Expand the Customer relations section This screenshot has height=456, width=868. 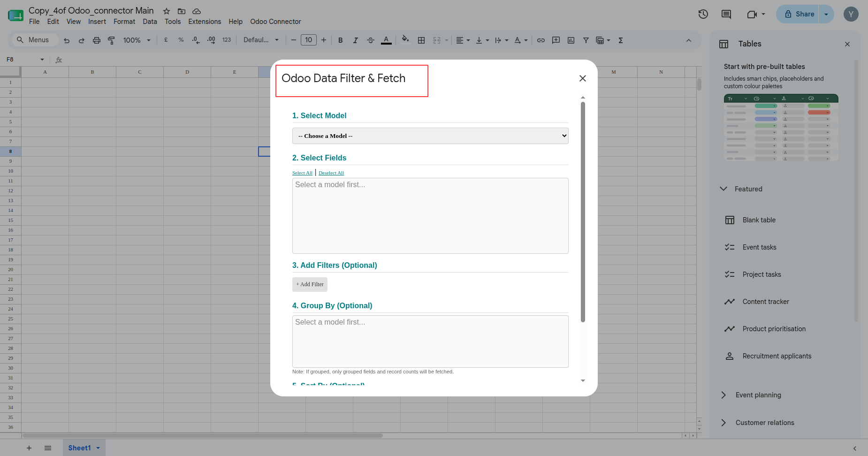click(723, 423)
